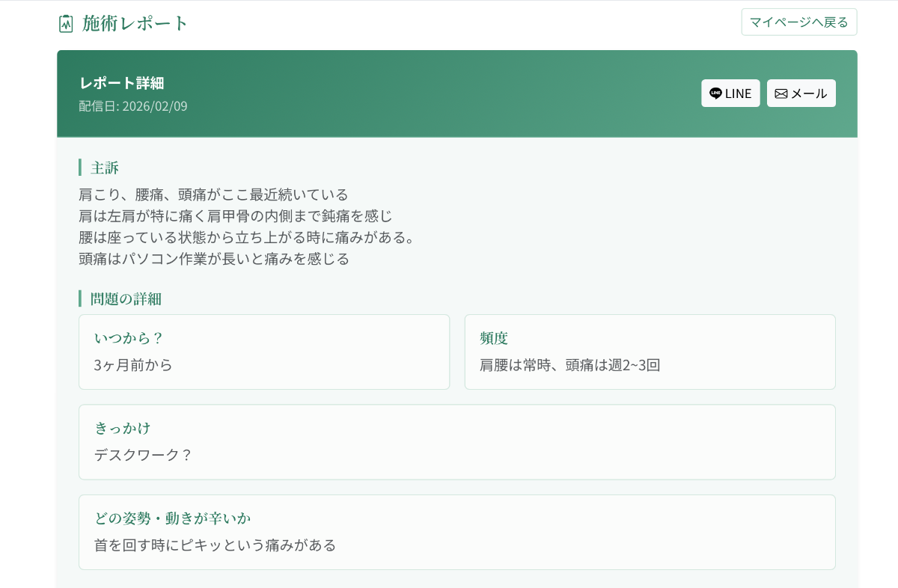Select the いつから？ detail card
Screen dimensions: 898x588
click(263, 352)
